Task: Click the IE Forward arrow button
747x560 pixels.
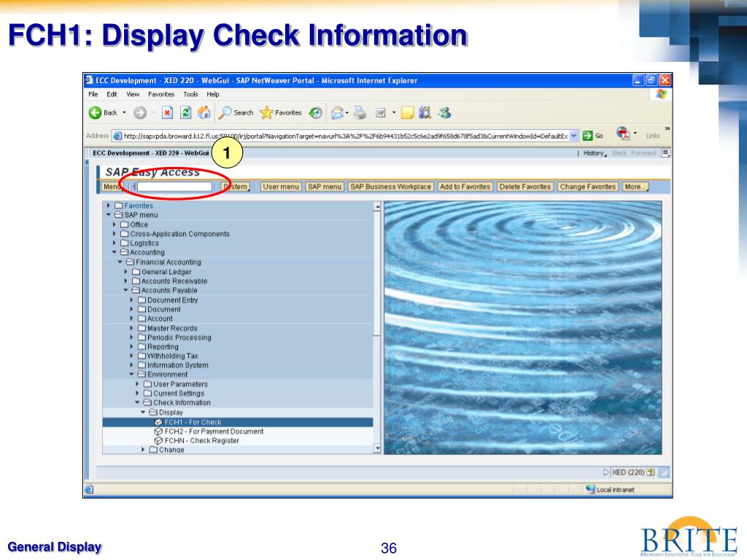Action: [139, 113]
